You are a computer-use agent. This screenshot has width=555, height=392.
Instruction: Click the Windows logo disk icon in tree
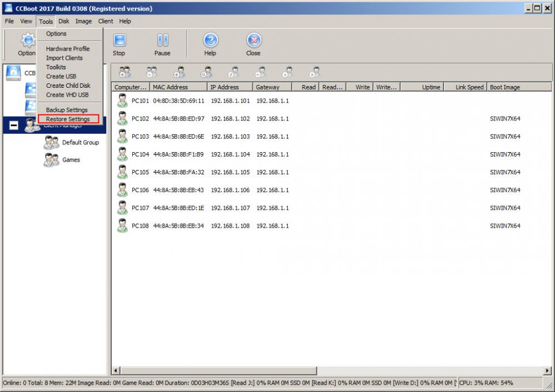pos(31,107)
